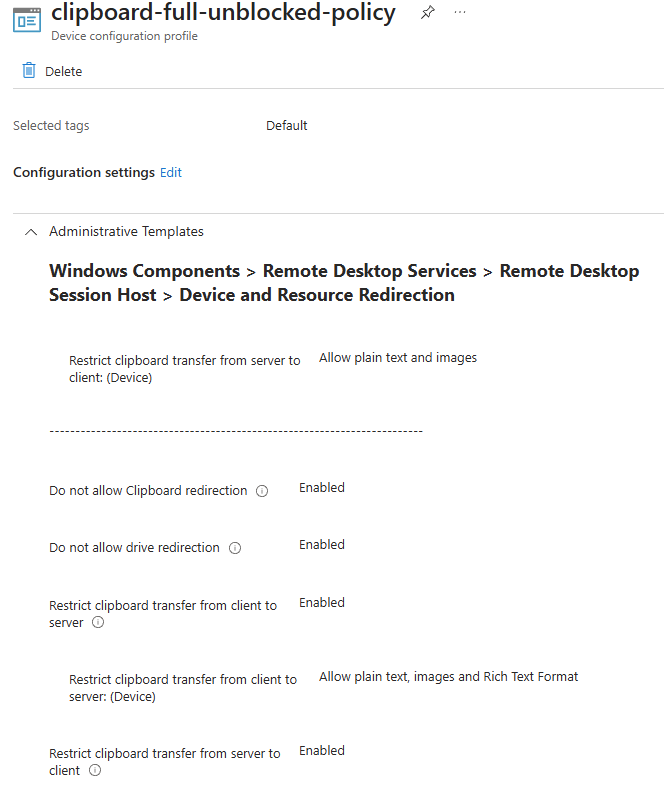Click the 'Configuration settings' heading
The width and height of the screenshot is (664, 792).
tap(84, 172)
